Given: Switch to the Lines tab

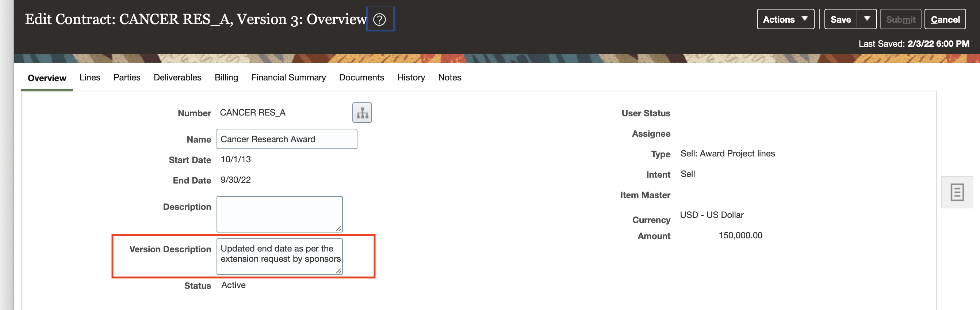Looking at the screenshot, I should click(90, 77).
